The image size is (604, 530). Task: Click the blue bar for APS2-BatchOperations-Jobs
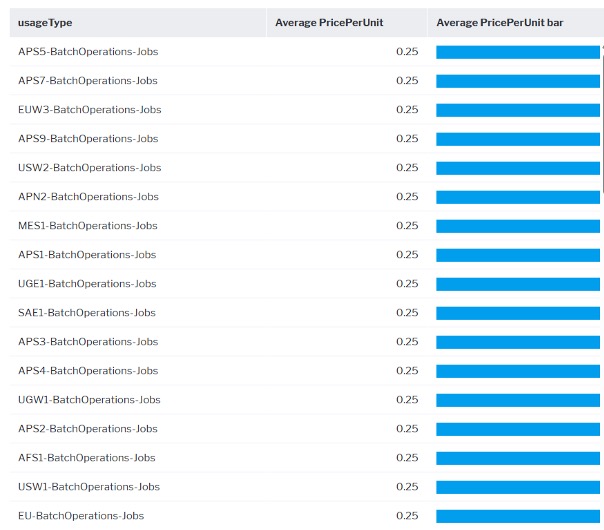coord(517,429)
